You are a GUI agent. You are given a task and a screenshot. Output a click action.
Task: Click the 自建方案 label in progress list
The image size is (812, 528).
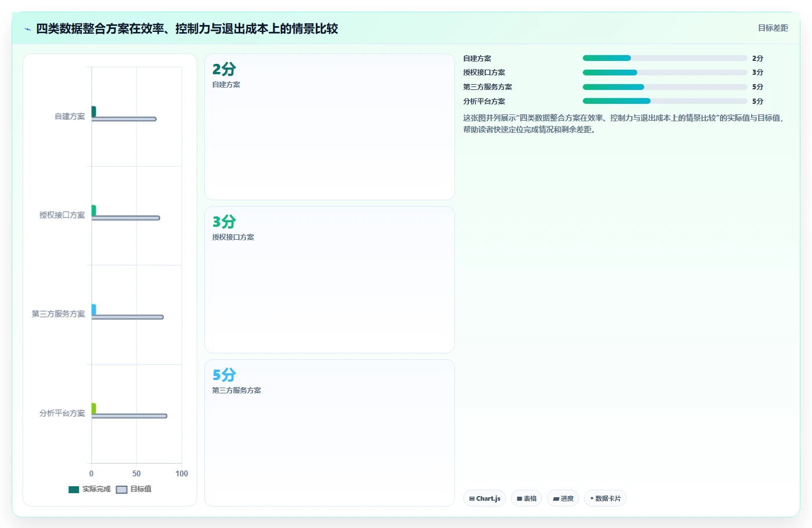pos(477,59)
